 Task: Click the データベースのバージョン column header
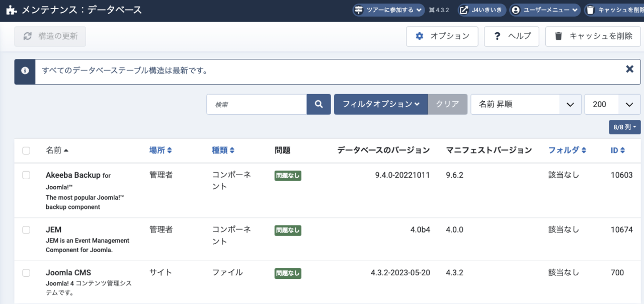point(383,150)
